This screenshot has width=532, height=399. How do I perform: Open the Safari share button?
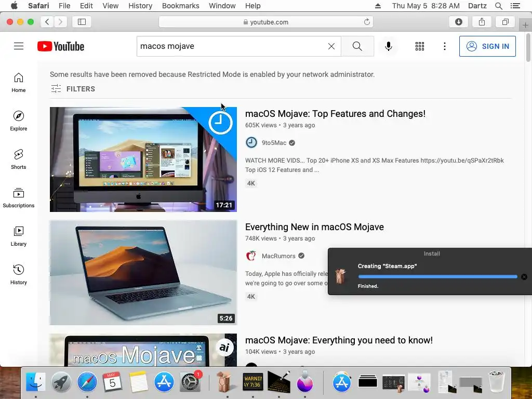point(482,22)
